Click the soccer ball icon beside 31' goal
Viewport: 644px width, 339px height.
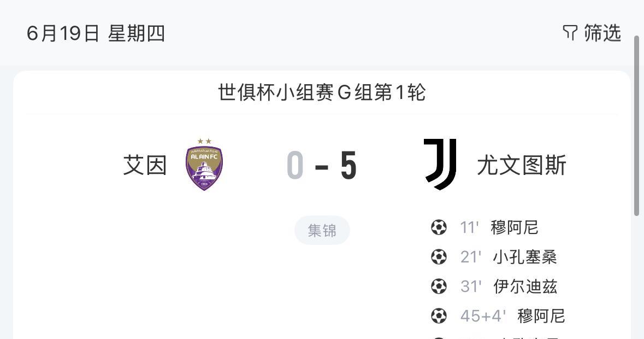[439, 287]
